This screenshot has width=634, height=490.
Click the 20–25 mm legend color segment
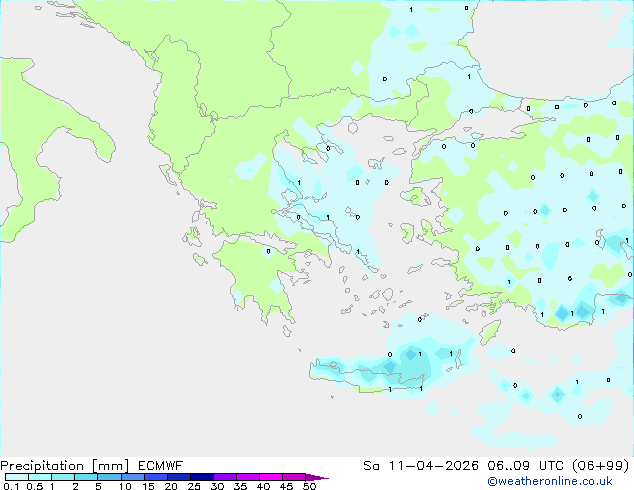179,477
